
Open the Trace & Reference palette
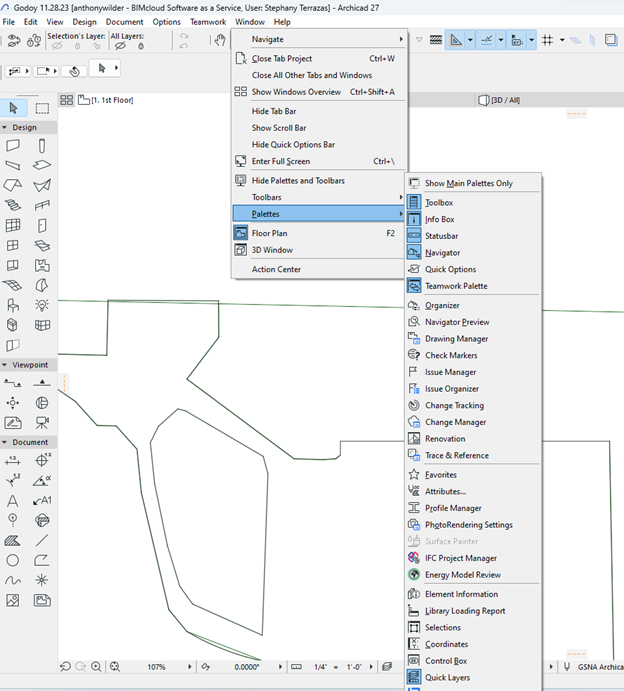(x=456, y=455)
